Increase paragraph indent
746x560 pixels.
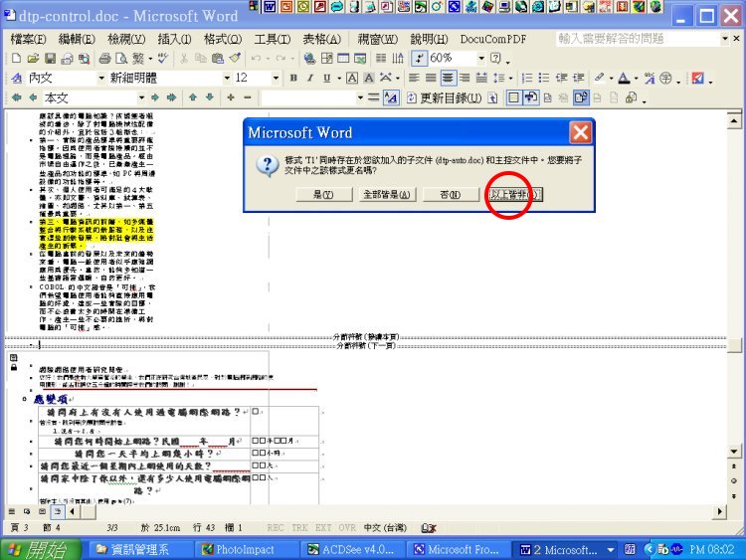(578, 78)
